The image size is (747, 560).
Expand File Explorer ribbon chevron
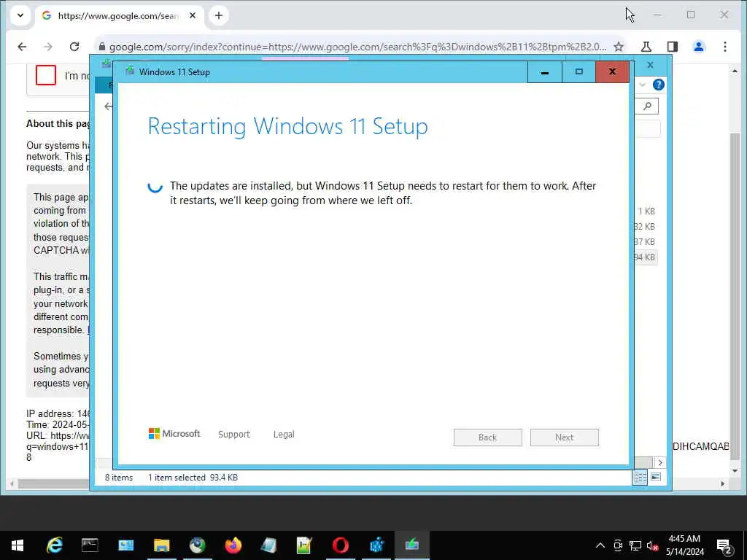coord(642,85)
